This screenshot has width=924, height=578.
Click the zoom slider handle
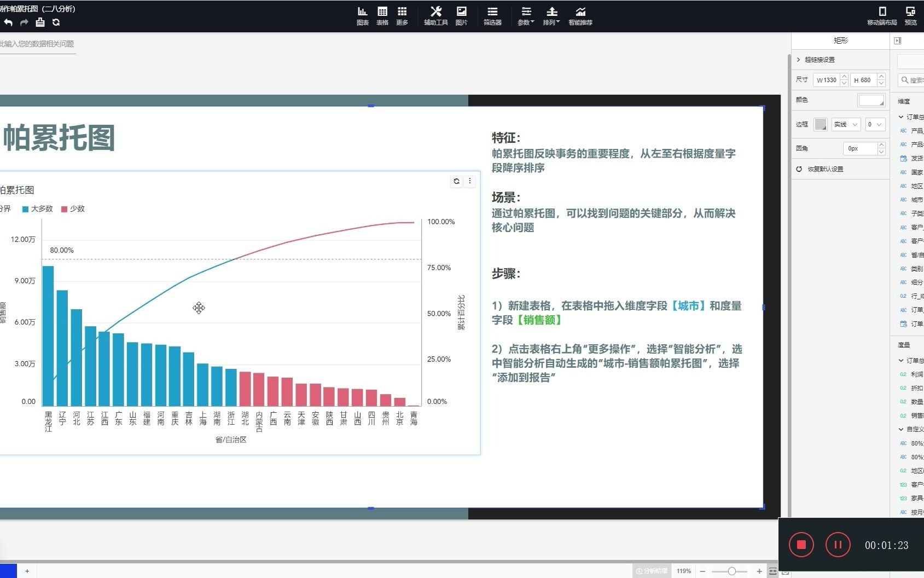[x=731, y=571]
